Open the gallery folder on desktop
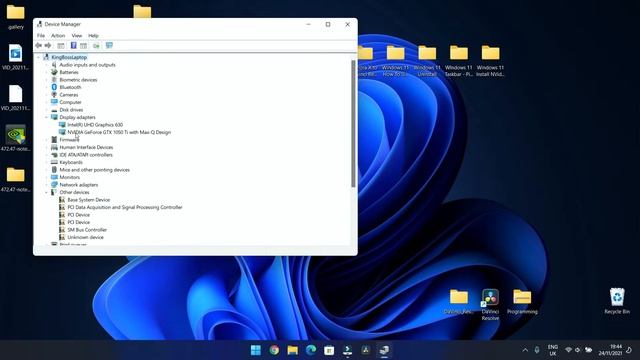 tap(16, 17)
